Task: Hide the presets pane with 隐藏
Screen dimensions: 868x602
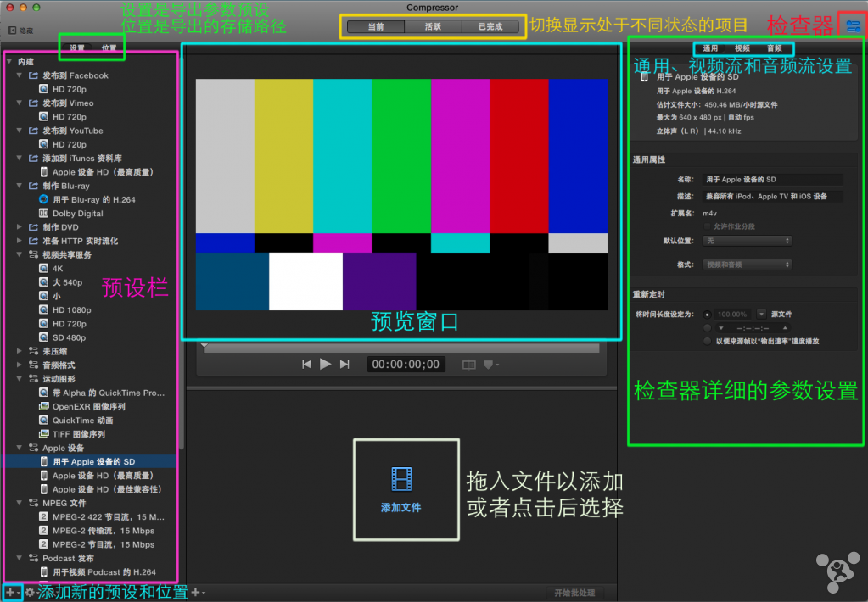Action: [x=21, y=30]
